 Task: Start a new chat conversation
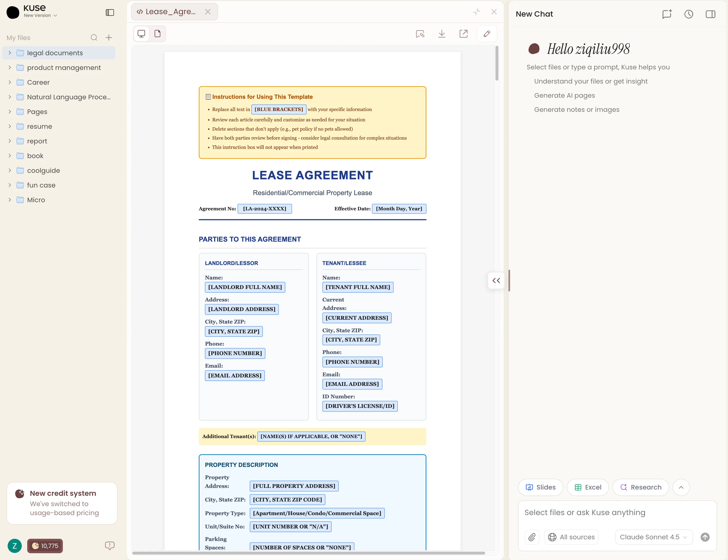667,14
